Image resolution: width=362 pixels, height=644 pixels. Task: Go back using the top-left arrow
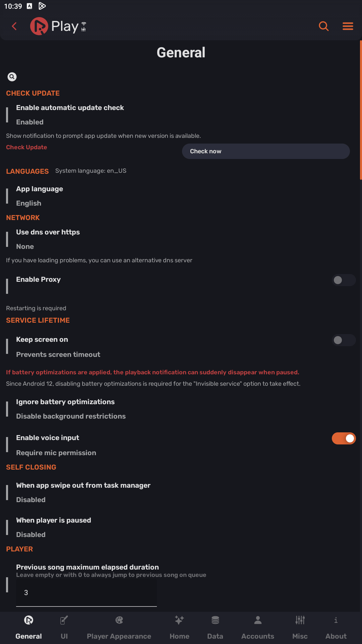point(14,26)
